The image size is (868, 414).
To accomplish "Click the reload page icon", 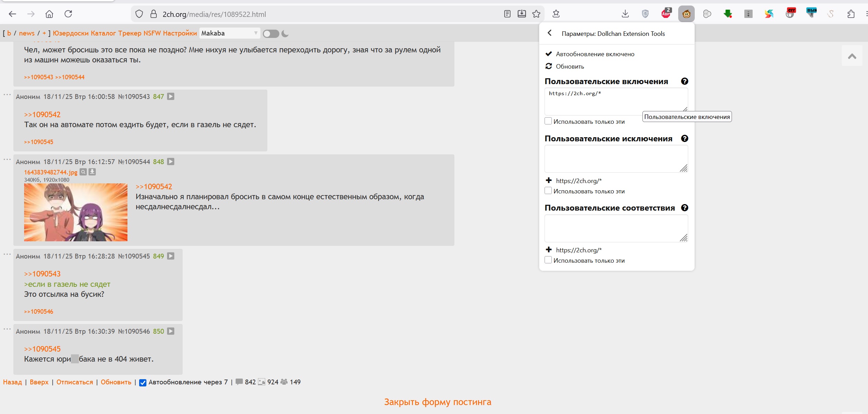I will (x=68, y=14).
